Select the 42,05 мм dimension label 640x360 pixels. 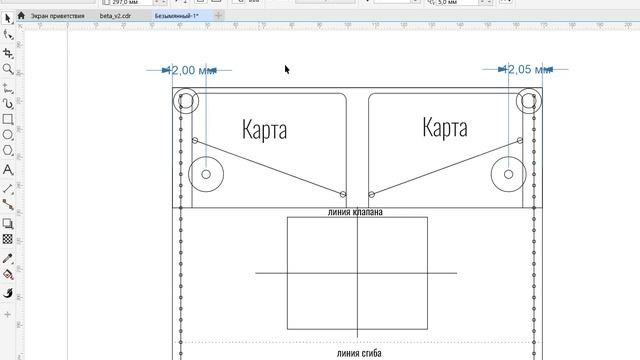point(527,69)
